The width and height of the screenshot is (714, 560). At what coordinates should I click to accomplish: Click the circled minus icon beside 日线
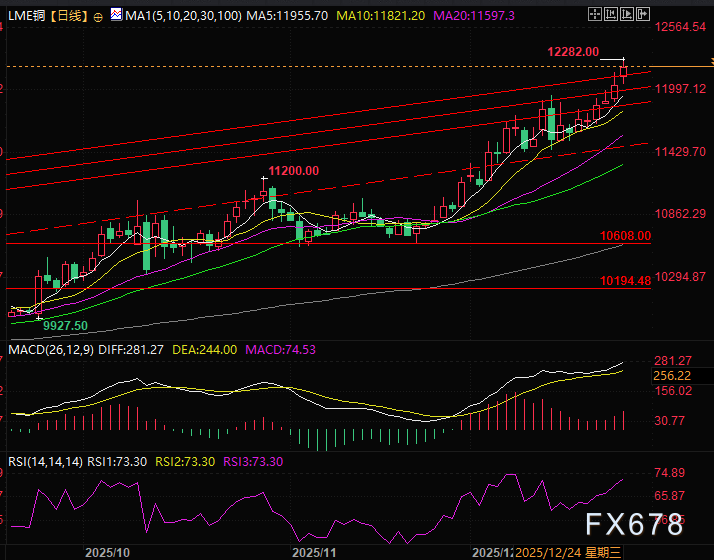pos(97,17)
